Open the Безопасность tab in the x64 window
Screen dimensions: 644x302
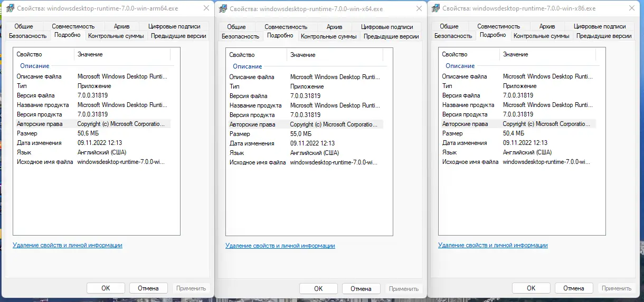241,36
